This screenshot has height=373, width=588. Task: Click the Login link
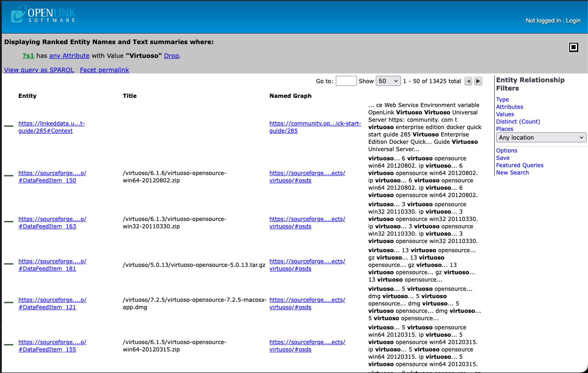573,21
